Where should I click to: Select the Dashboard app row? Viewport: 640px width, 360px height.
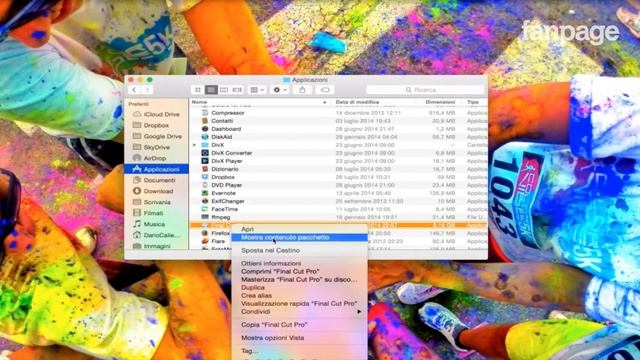338,129
